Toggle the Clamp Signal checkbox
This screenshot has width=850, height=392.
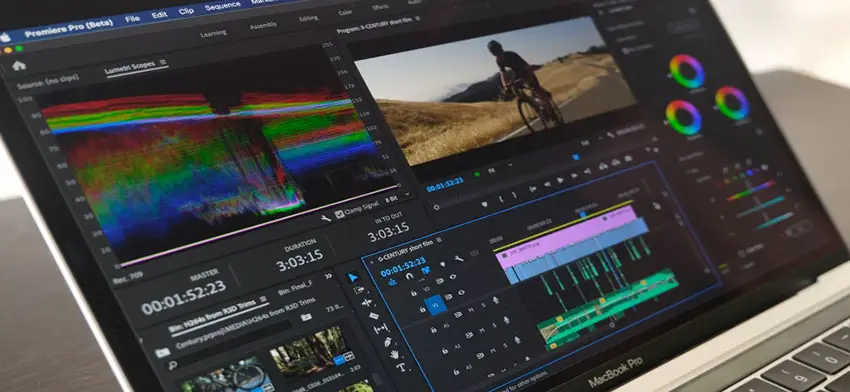point(340,214)
